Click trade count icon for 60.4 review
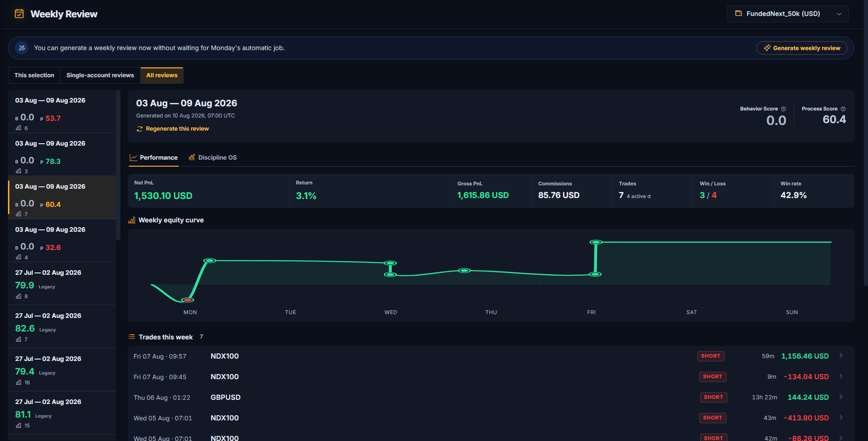 [19, 214]
